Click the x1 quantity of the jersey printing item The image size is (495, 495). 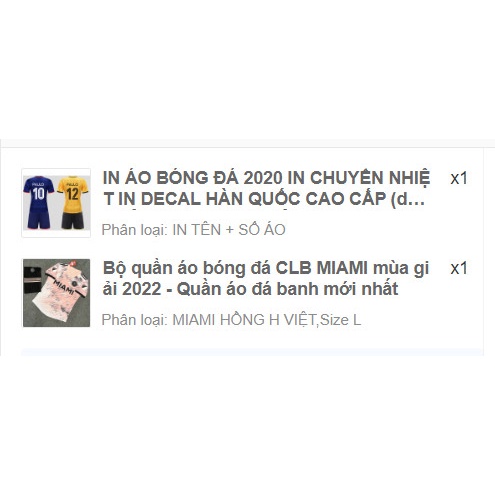459,179
